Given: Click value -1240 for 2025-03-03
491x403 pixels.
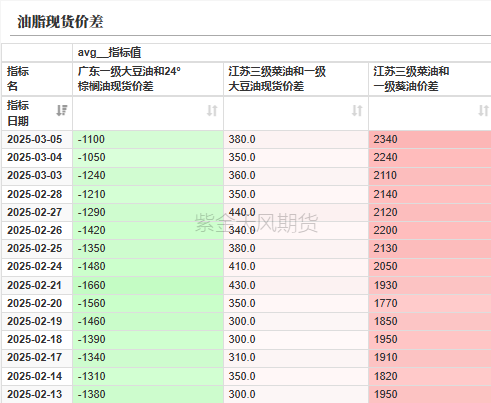Looking at the screenshot, I should point(91,175).
